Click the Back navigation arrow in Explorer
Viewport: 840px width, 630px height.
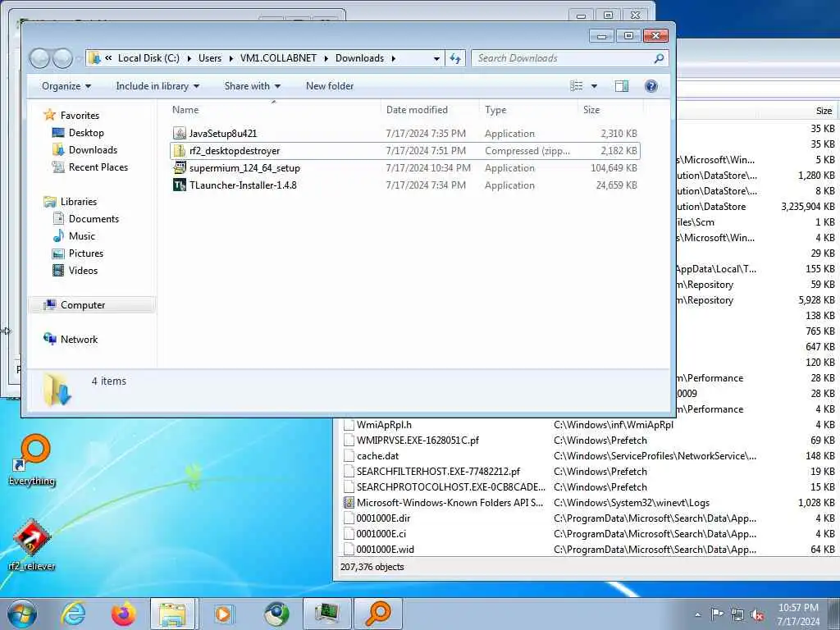coord(39,58)
